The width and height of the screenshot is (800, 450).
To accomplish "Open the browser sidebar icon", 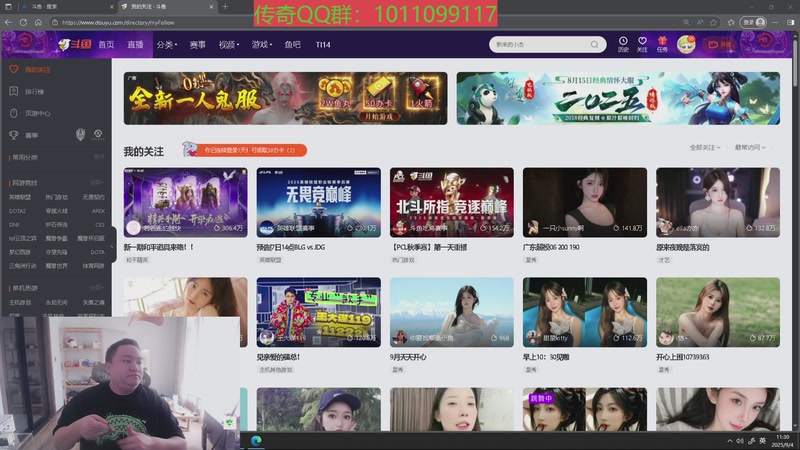I will coord(790,22).
